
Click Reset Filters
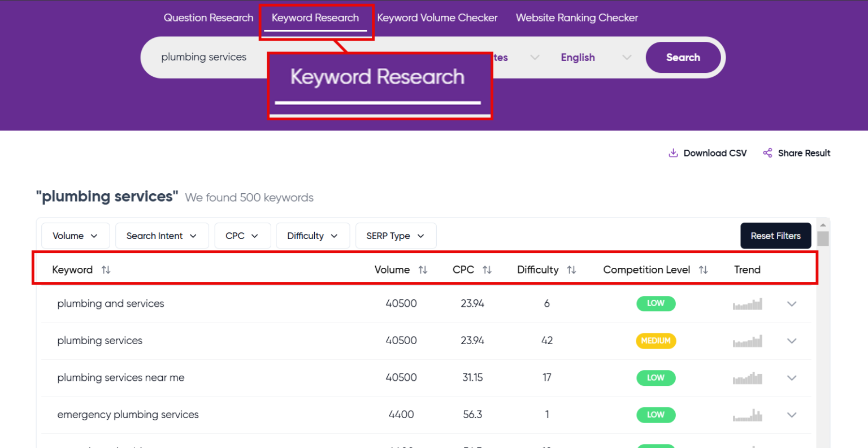point(775,236)
